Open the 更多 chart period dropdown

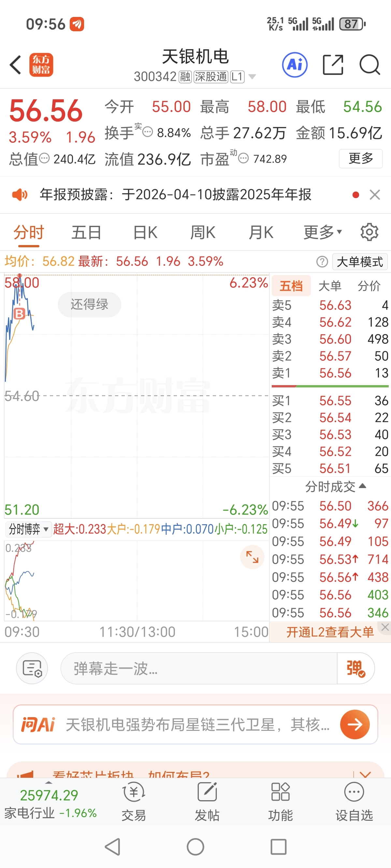pyautogui.click(x=323, y=232)
